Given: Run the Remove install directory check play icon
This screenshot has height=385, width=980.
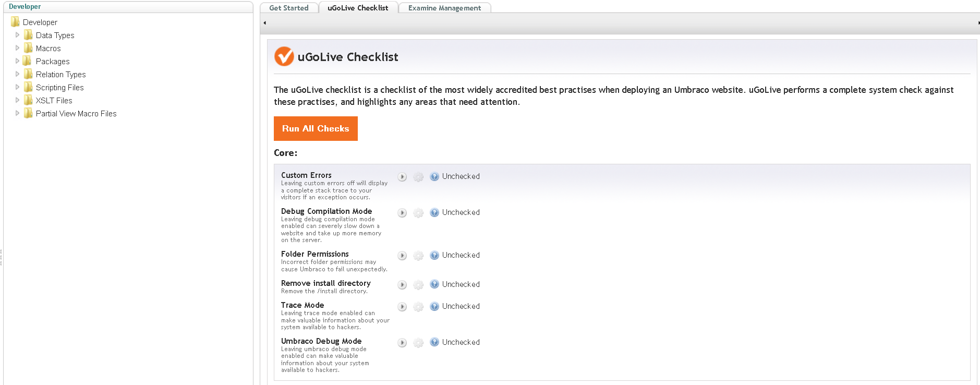Looking at the screenshot, I should click(x=402, y=285).
